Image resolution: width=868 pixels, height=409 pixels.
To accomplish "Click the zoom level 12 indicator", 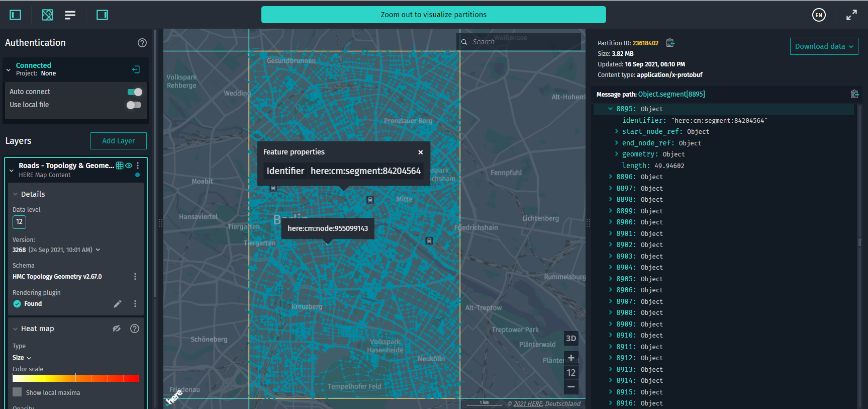I will click(x=571, y=373).
